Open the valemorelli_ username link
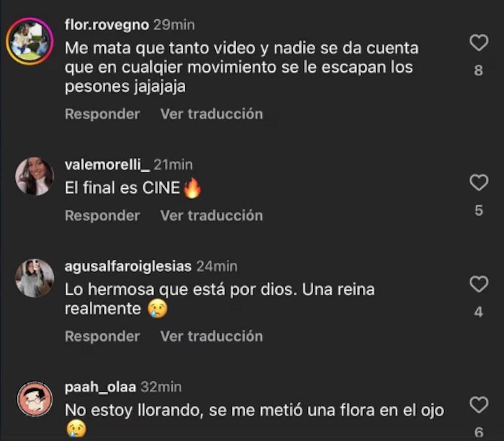The image size is (504, 441). pos(107,165)
